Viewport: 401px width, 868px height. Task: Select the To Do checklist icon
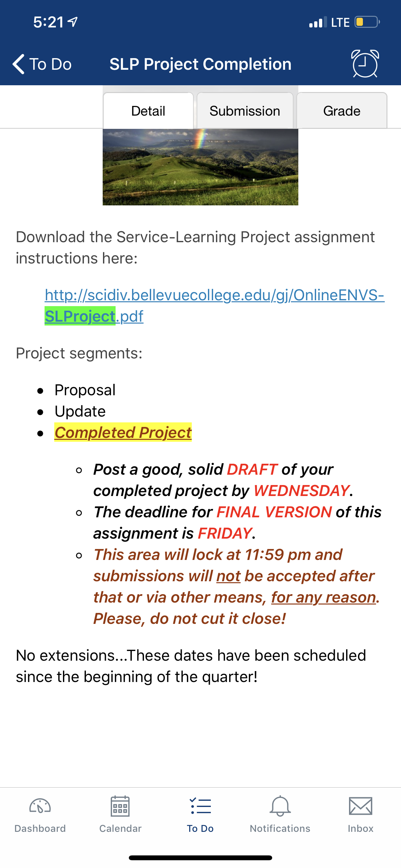click(200, 806)
